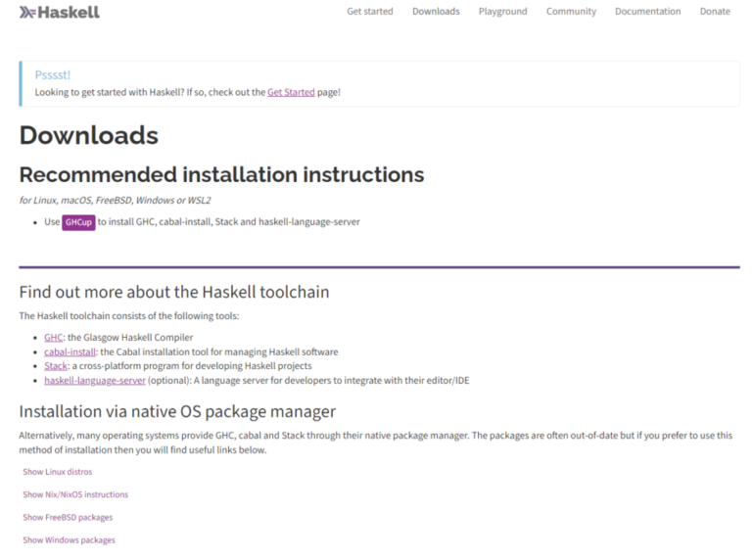Open the Downloads nav item

[436, 12]
